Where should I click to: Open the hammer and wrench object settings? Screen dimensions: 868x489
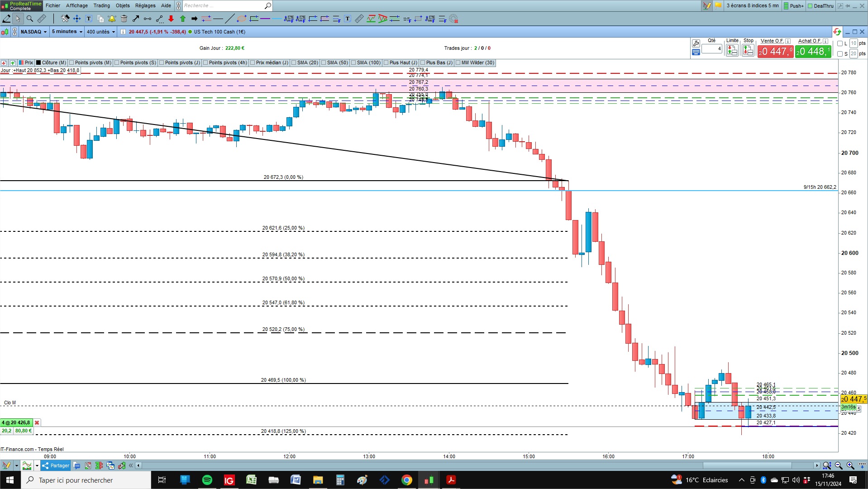coord(65,19)
